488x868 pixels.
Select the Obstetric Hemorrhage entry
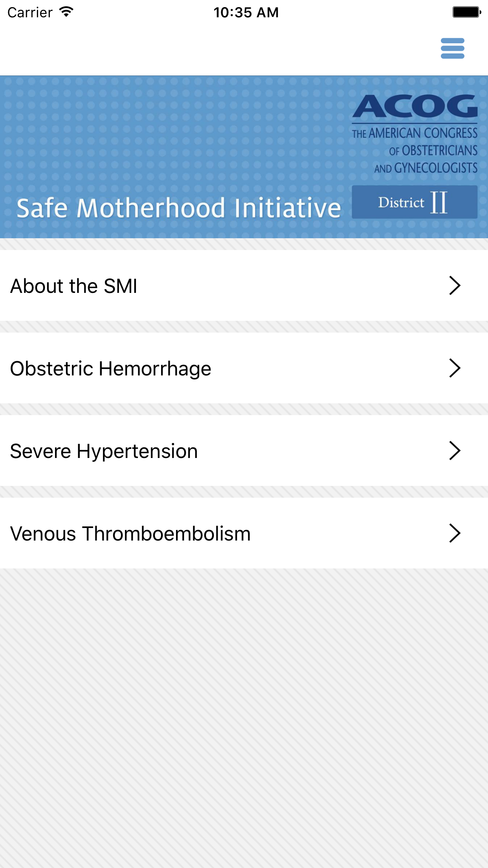[x=111, y=369]
